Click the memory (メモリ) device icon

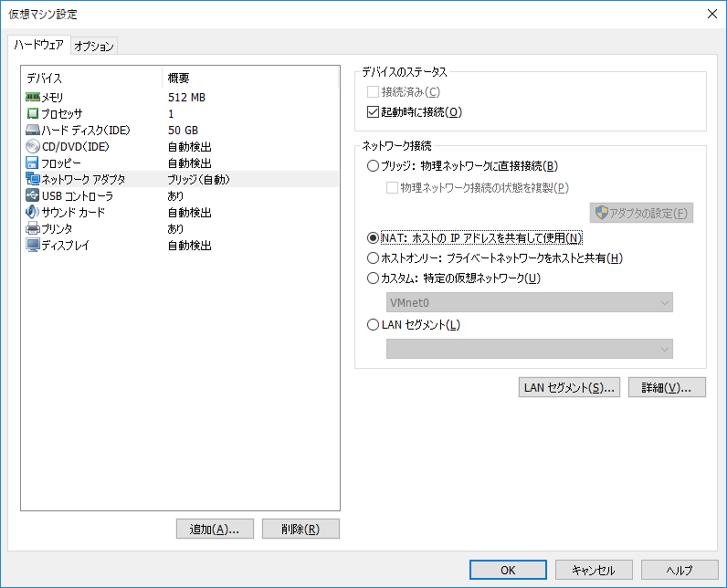click(x=33, y=98)
